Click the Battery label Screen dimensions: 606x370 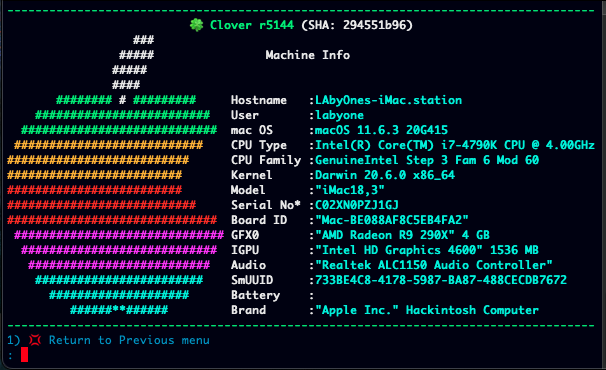[255, 295]
